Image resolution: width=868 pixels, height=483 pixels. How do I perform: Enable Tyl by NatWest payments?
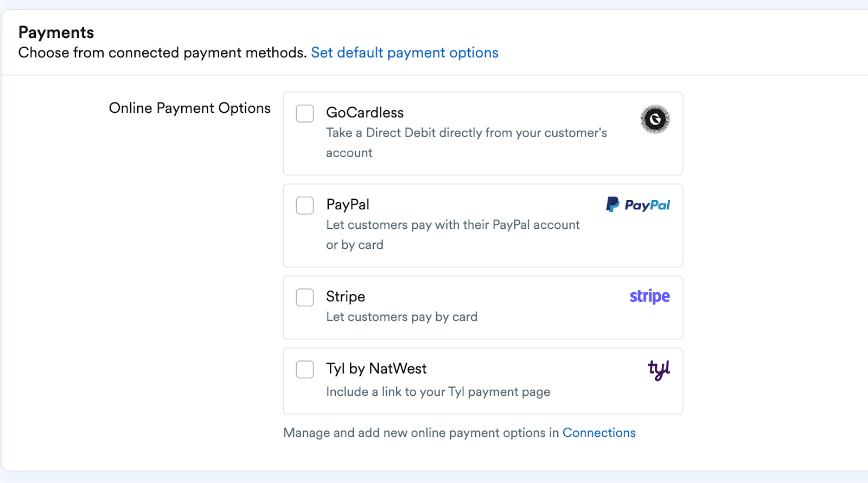[305, 369]
